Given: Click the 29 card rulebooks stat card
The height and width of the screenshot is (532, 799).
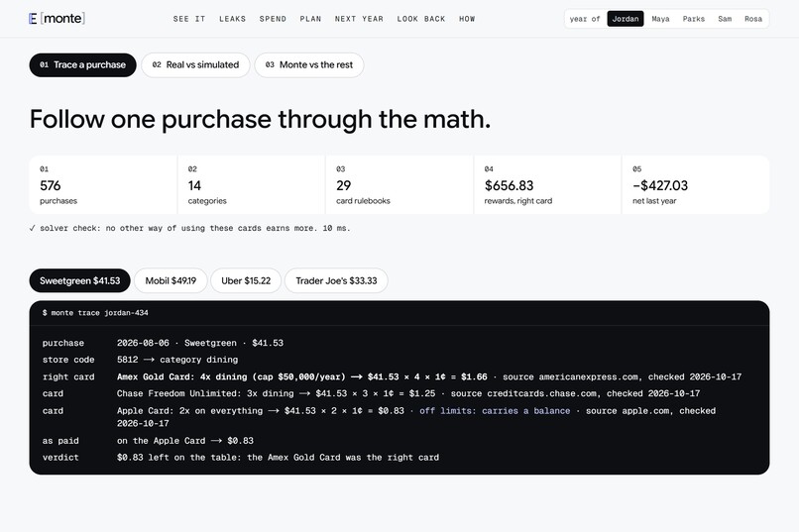Looking at the screenshot, I should point(399,185).
